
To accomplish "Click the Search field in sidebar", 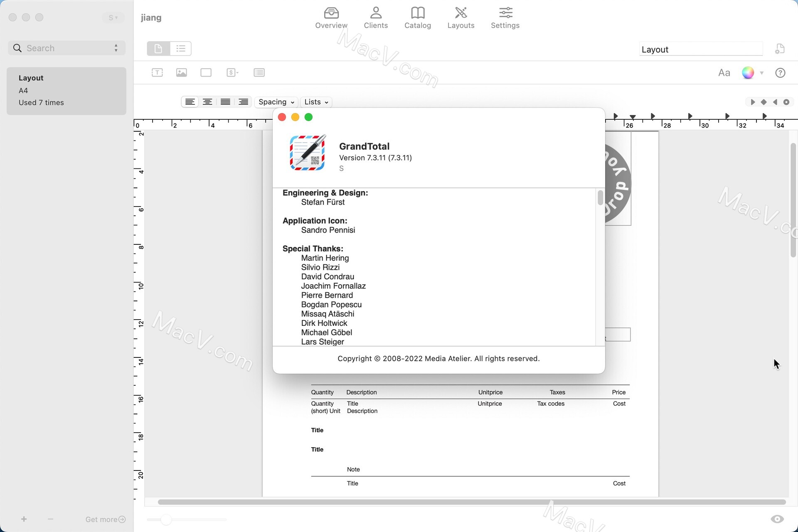I will coord(66,48).
